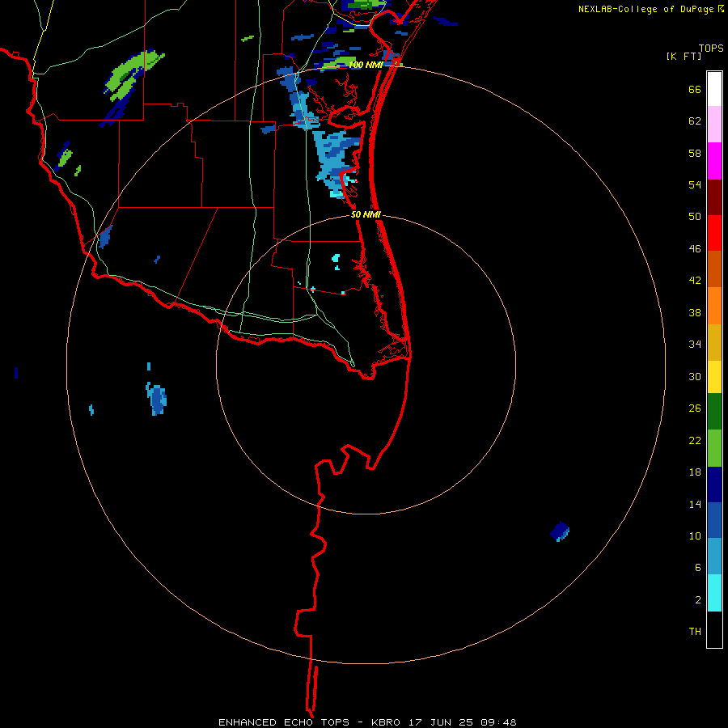Pick the medium blue legend swatch

[x=714, y=520]
